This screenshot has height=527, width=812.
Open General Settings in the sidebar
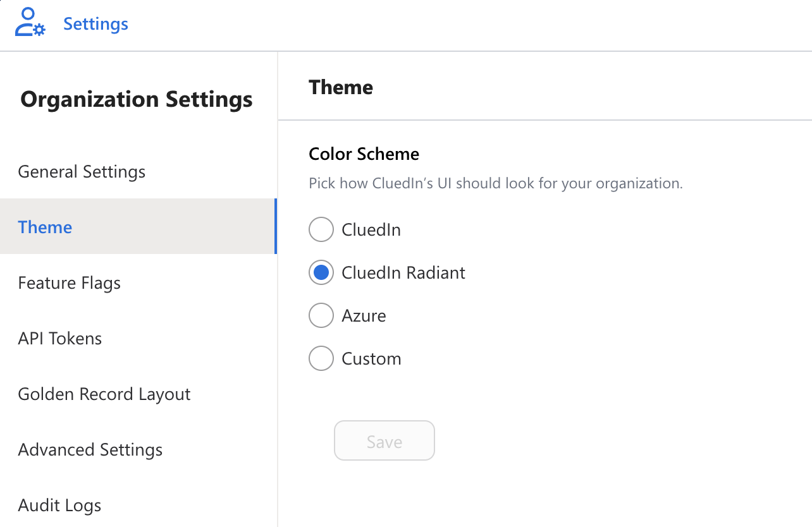point(82,172)
